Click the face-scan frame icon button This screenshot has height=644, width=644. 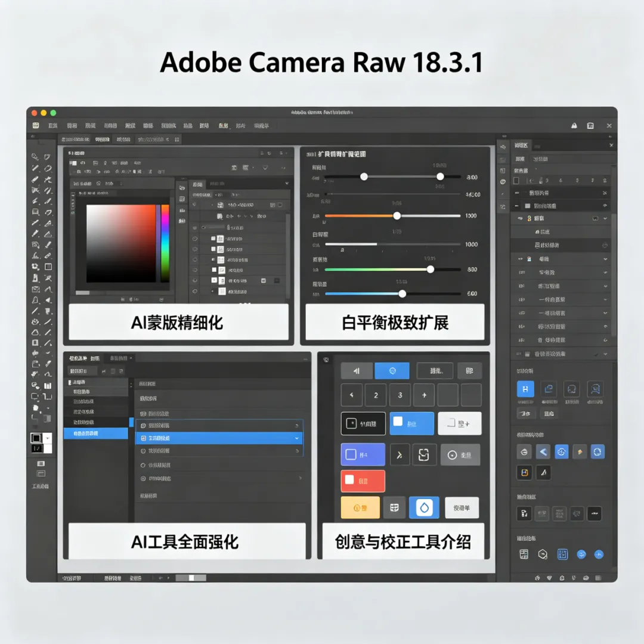point(424,454)
